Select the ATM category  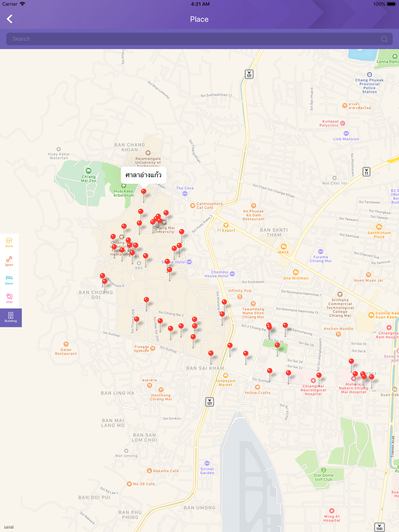tap(9, 299)
